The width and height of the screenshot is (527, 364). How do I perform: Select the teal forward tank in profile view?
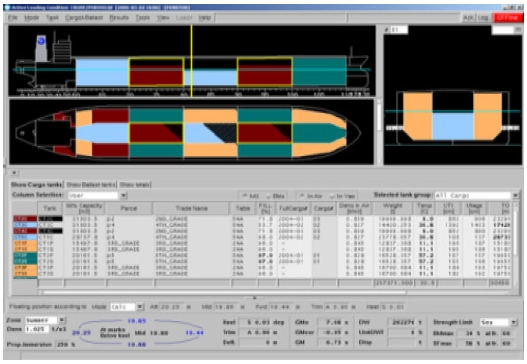(319, 72)
